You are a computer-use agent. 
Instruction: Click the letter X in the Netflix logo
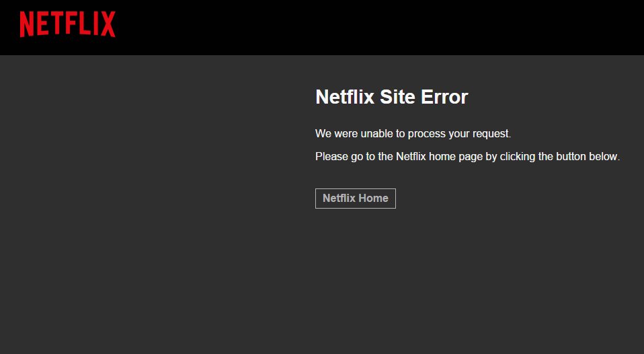pyautogui.click(x=108, y=24)
